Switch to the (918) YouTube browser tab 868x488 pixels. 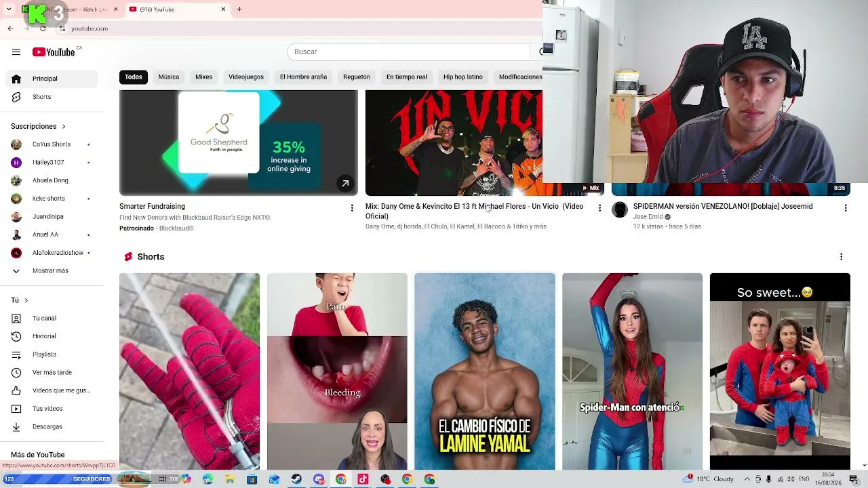pyautogui.click(x=177, y=9)
